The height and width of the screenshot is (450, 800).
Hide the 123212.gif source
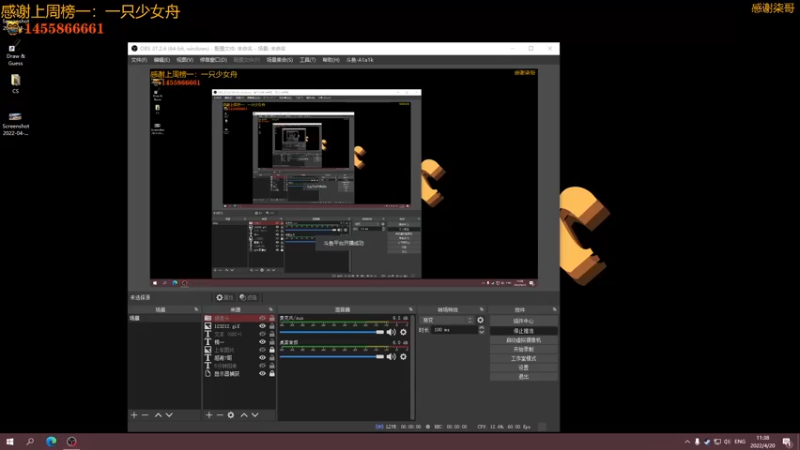click(262, 326)
